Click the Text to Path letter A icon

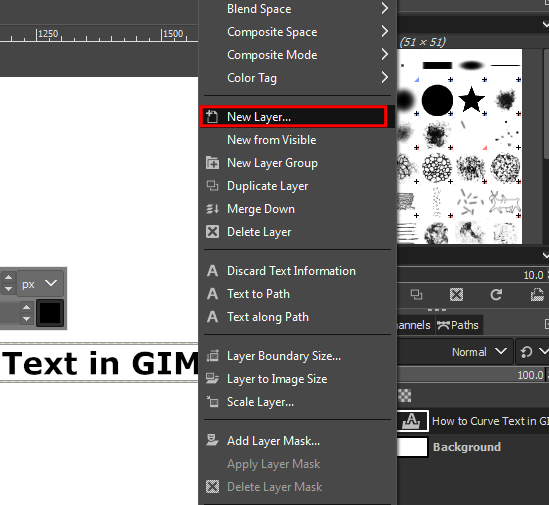[x=212, y=294]
